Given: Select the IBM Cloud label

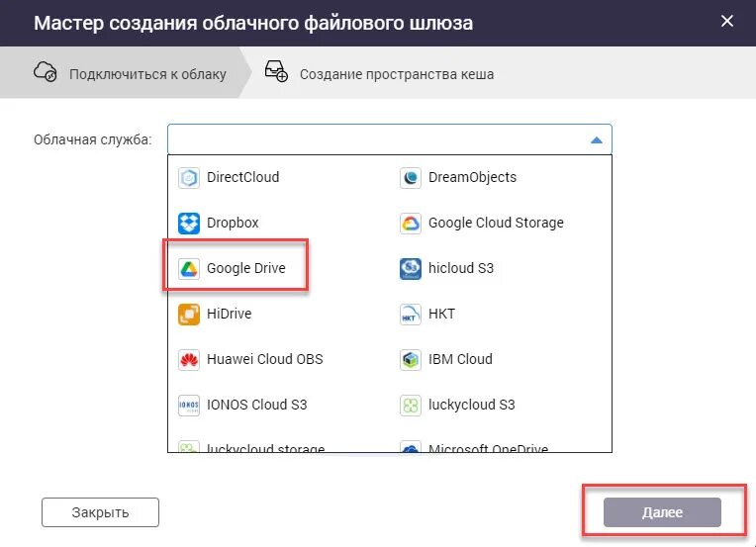Looking at the screenshot, I should [460, 359].
